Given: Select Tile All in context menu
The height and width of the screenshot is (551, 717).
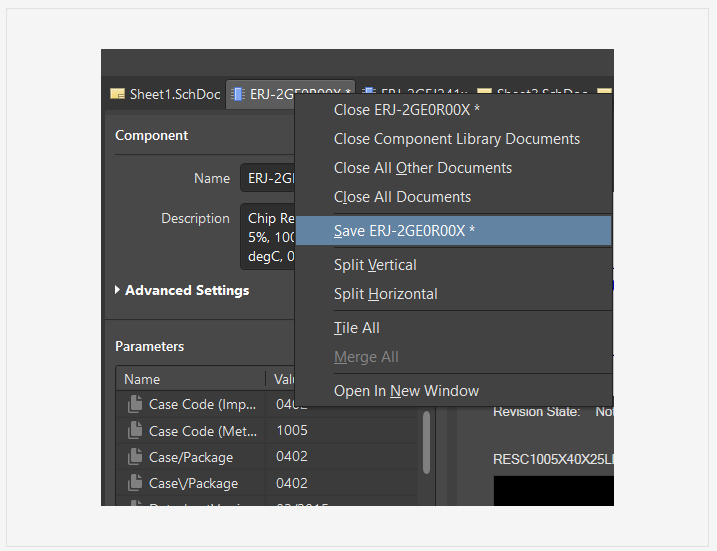Looking at the screenshot, I should pyautogui.click(x=454, y=328).
